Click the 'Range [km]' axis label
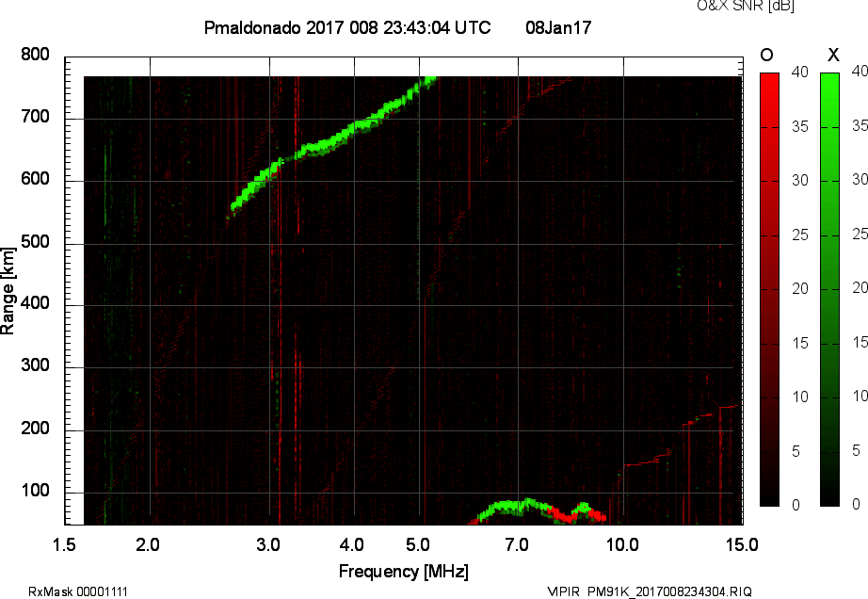Screen dimensions: 868x599 coord(8,290)
